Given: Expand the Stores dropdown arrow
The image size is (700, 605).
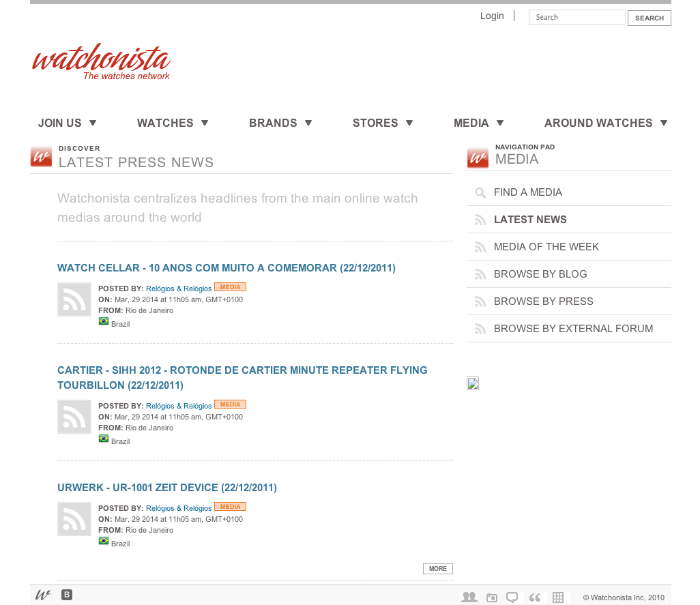Looking at the screenshot, I should [409, 123].
